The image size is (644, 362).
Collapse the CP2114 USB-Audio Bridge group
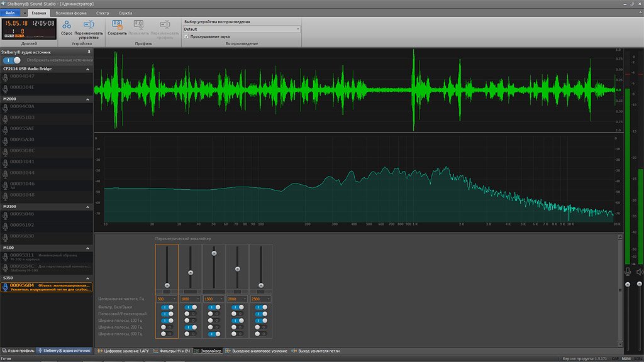[x=88, y=69]
